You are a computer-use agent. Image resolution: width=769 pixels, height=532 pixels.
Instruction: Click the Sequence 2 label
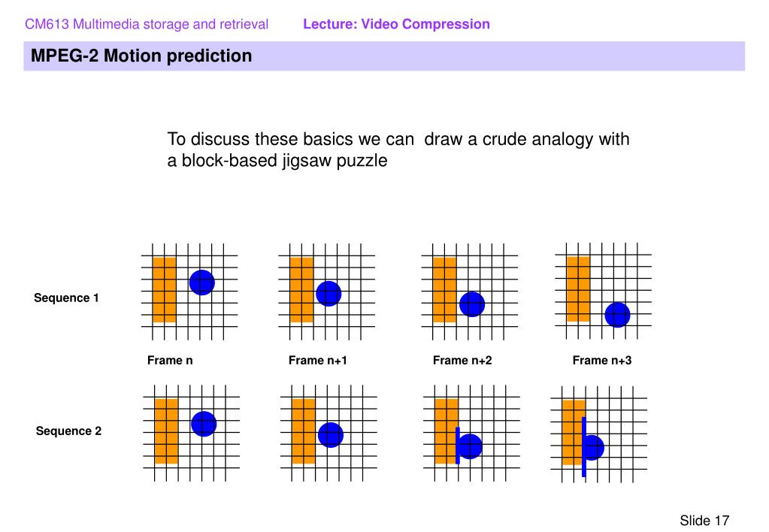coord(68,431)
